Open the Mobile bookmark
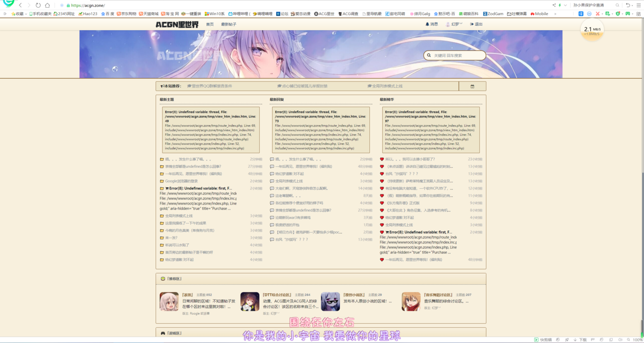Viewport: 644px width, 343px height. point(539,14)
